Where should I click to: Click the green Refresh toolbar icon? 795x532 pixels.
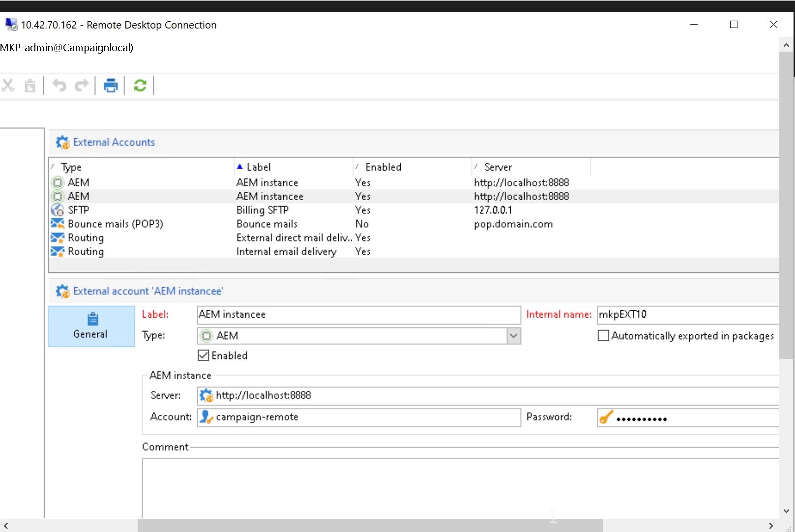(140, 86)
